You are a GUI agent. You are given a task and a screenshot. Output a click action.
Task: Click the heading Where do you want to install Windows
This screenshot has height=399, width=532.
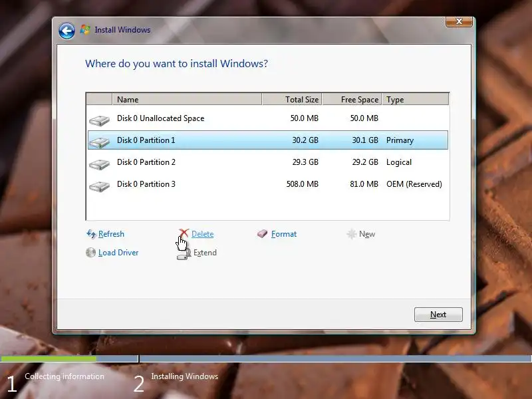click(x=176, y=64)
